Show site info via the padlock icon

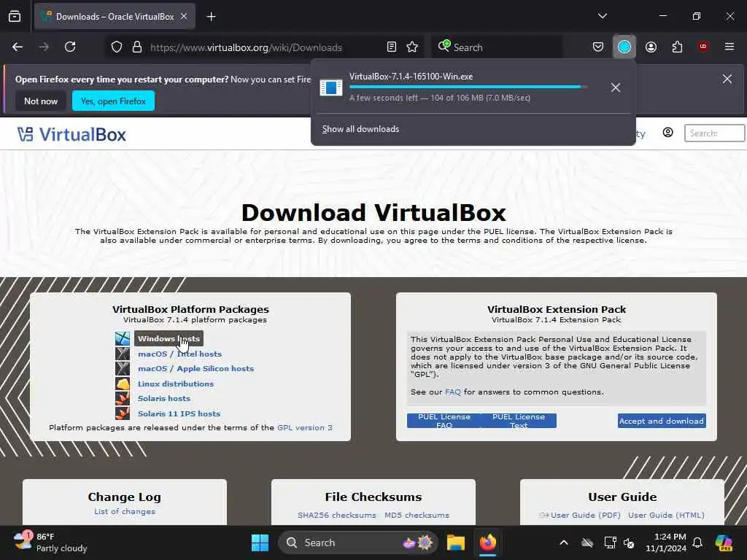(137, 47)
